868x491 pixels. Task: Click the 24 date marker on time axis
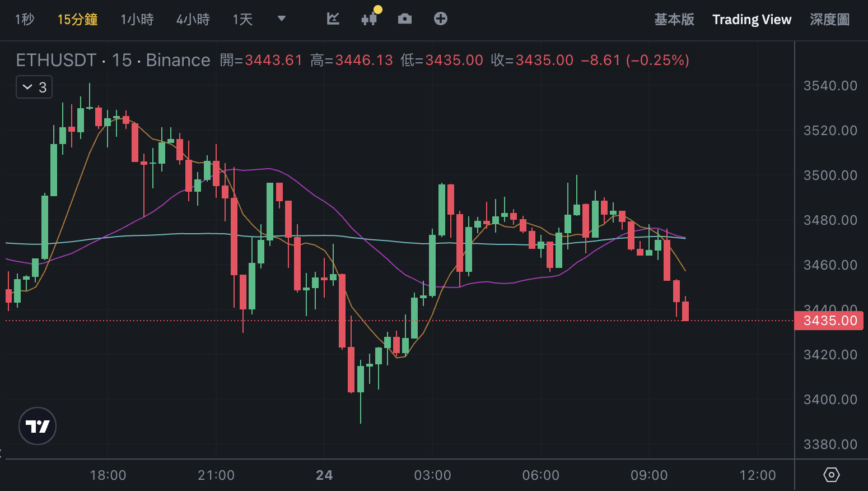(324, 475)
